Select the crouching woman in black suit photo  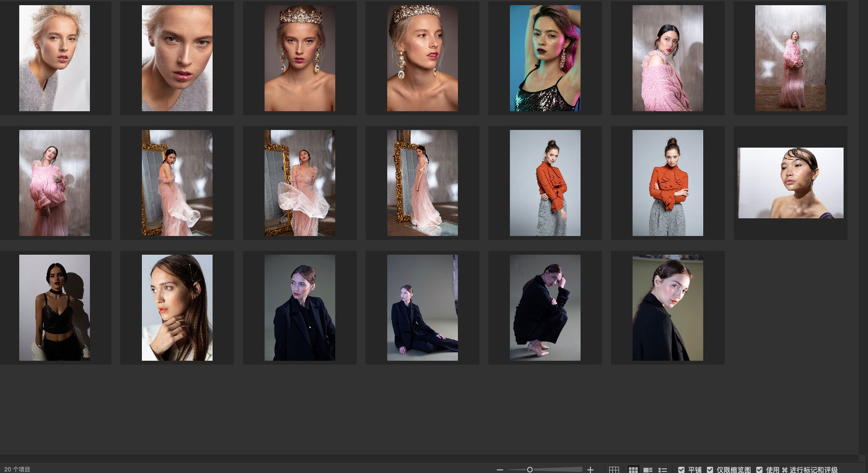545,308
